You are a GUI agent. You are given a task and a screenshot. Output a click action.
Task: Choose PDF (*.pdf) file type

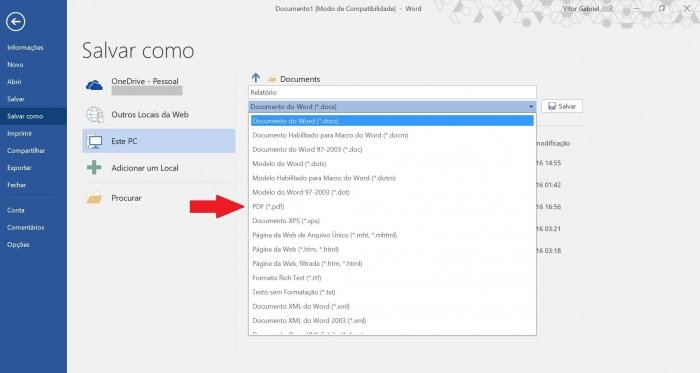[392, 207]
